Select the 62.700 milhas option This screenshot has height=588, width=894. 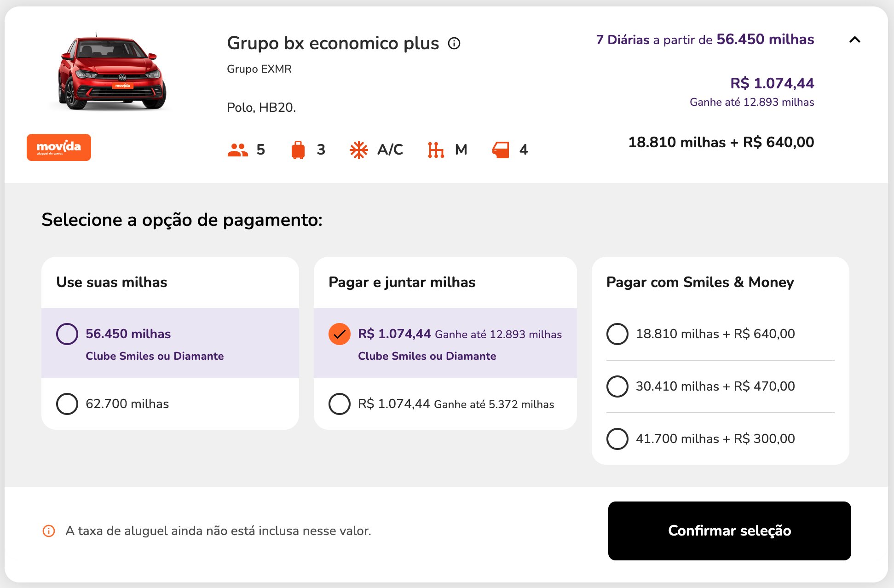67,404
